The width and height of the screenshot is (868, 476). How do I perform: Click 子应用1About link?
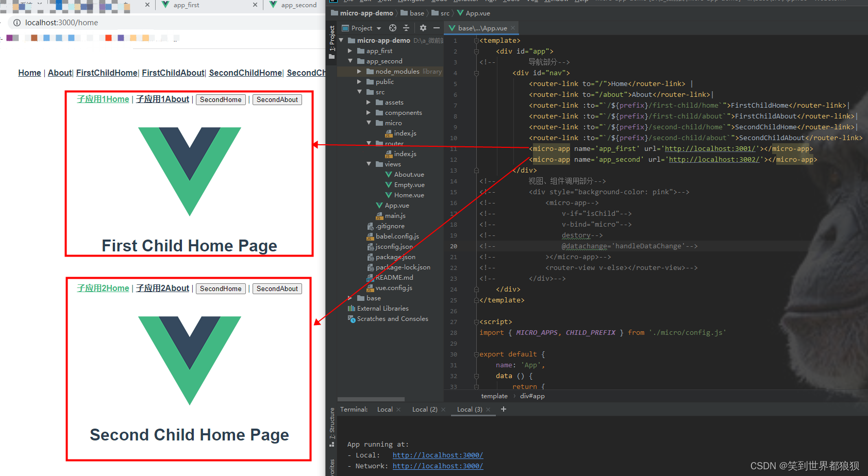coord(162,99)
